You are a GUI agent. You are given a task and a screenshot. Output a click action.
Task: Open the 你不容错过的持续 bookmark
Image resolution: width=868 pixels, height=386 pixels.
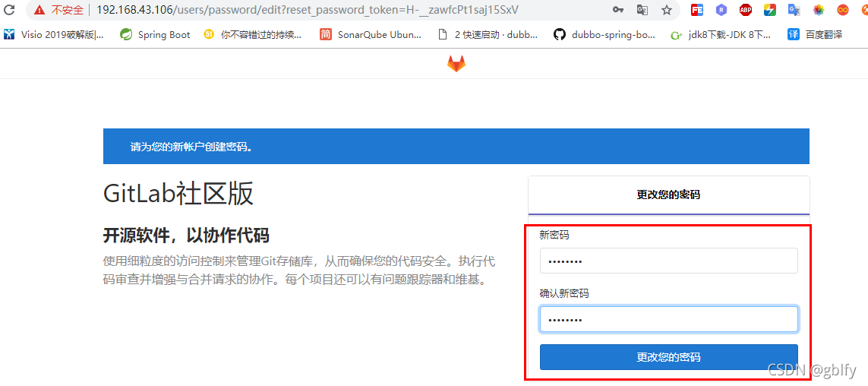point(253,34)
